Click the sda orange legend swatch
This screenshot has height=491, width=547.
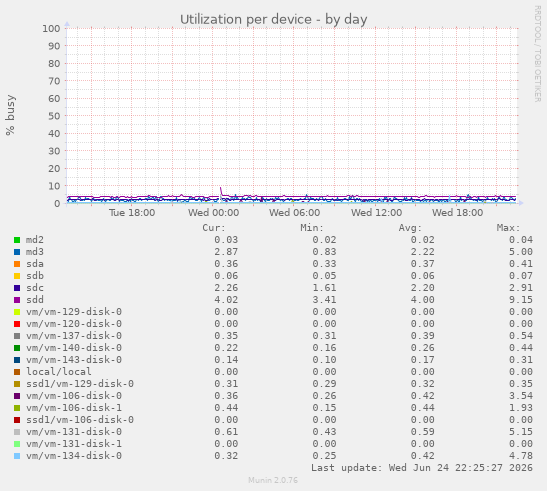point(17,264)
